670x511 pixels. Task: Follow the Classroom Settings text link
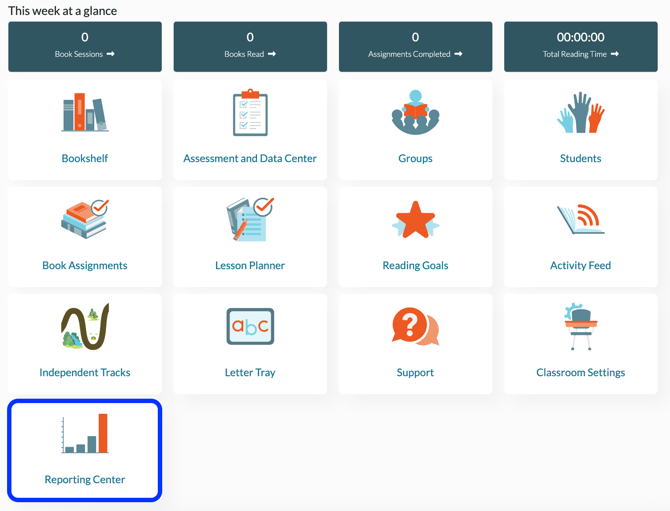pos(580,373)
